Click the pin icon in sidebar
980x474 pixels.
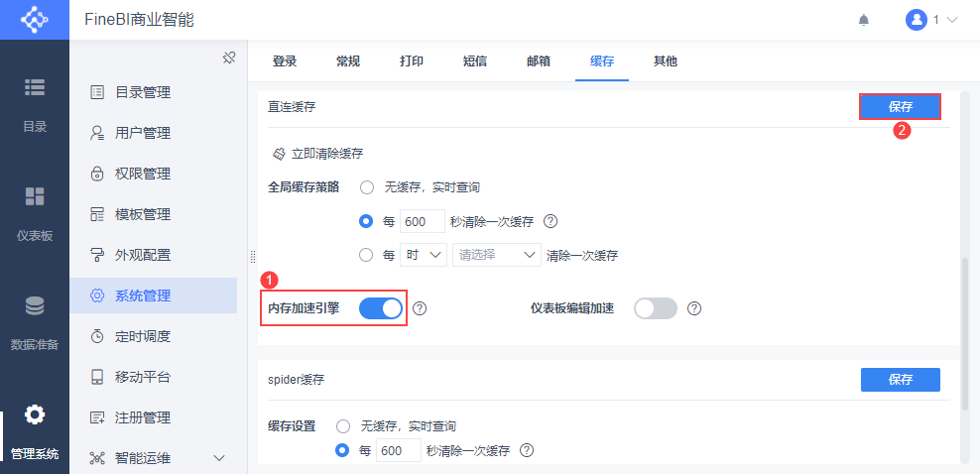click(x=228, y=58)
